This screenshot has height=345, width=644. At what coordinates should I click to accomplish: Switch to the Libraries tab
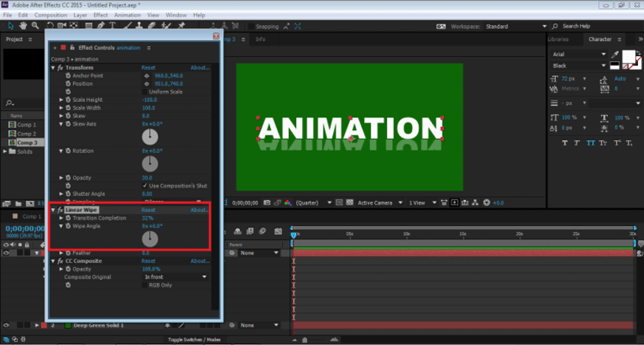558,39
